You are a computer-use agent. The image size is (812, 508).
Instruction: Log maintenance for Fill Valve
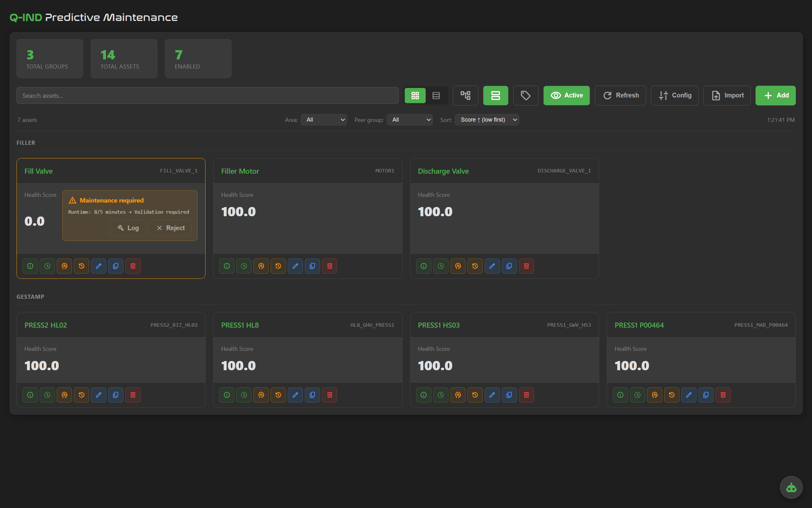pyautogui.click(x=128, y=228)
